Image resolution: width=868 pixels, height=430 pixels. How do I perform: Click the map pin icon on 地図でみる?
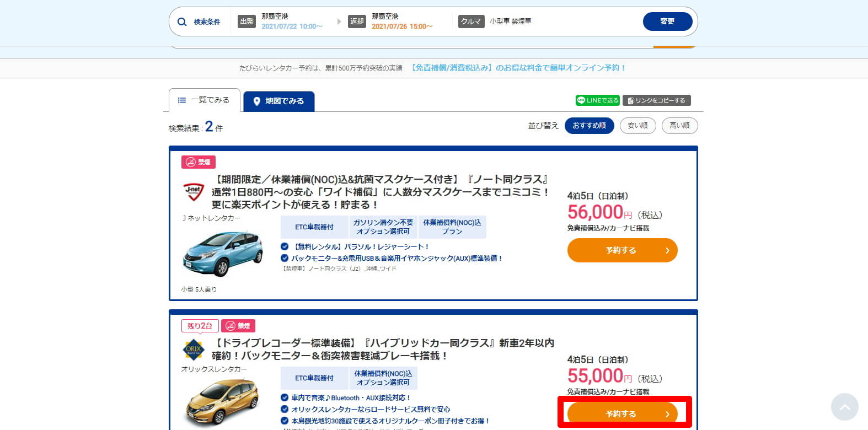pyautogui.click(x=256, y=101)
